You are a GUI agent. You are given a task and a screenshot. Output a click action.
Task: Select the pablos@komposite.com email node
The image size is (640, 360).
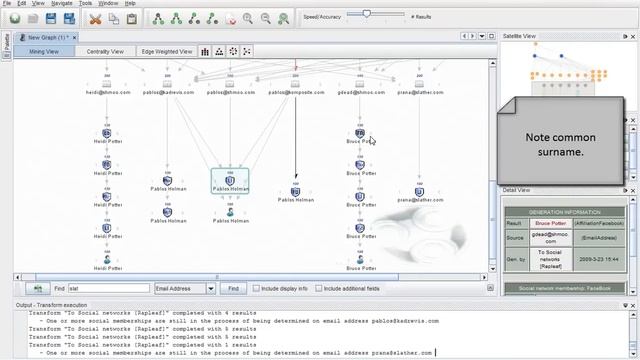(x=296, y=84)
